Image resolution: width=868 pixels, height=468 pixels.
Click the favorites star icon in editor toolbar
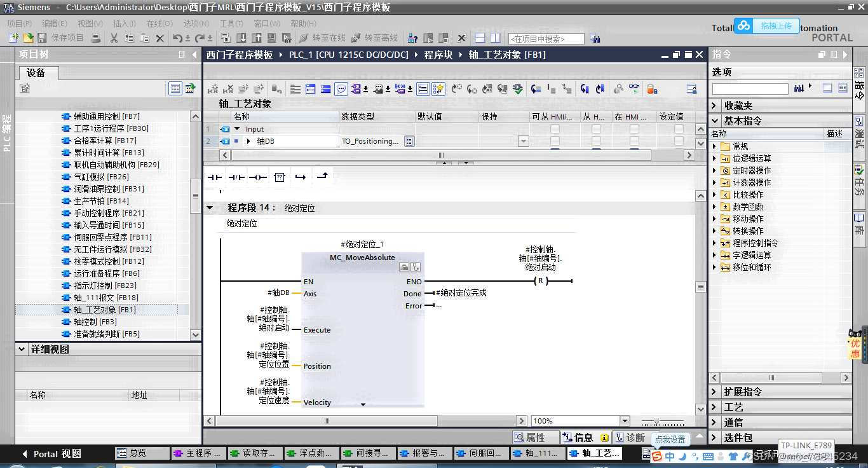pyautogui.click(x=438, y=89)
